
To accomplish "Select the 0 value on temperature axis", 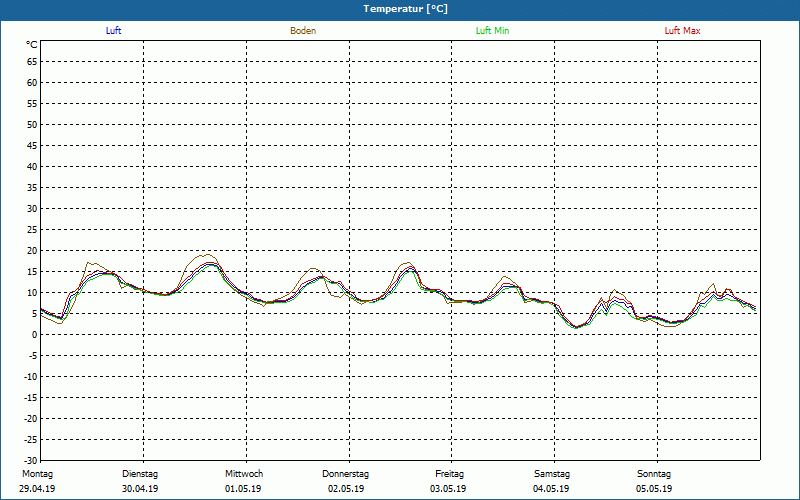I will point(34,335).
